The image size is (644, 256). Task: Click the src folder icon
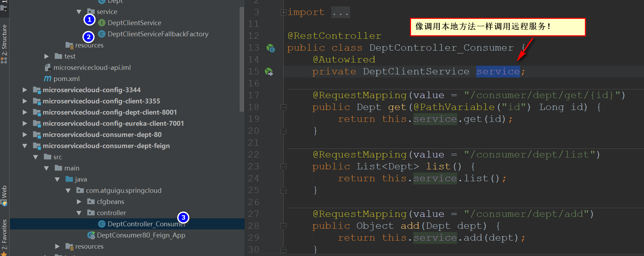click(x=48, y=157)
